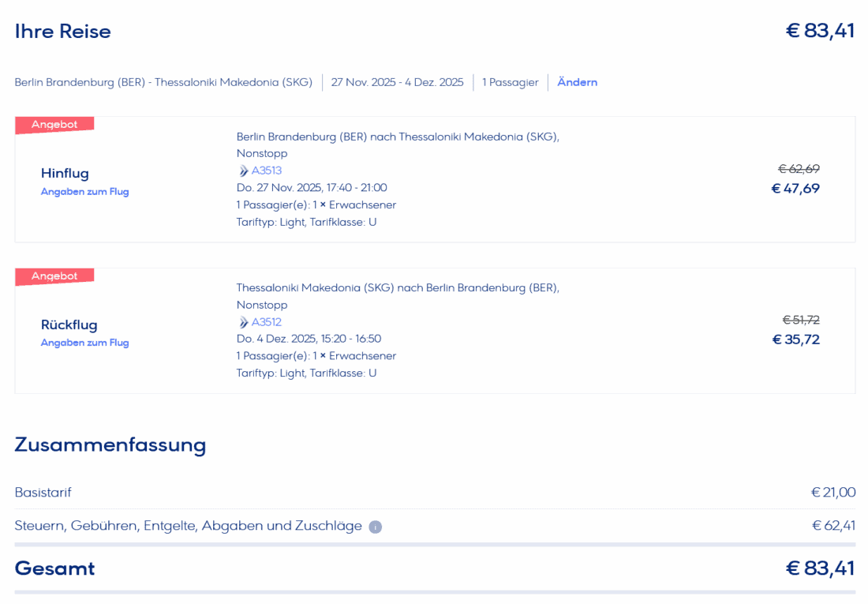The width and height of the screenshot is (868, 604).
Task: Click the info icon beside Steuern, Gebühren
Action: coord(376,527)
